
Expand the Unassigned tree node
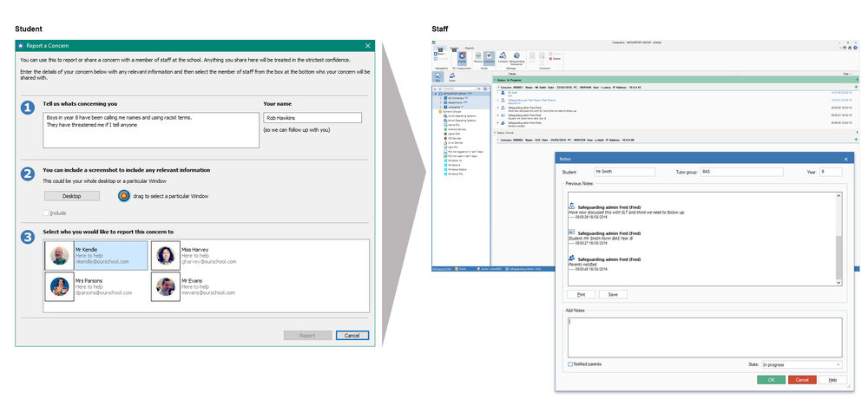(x=441, y=108)
